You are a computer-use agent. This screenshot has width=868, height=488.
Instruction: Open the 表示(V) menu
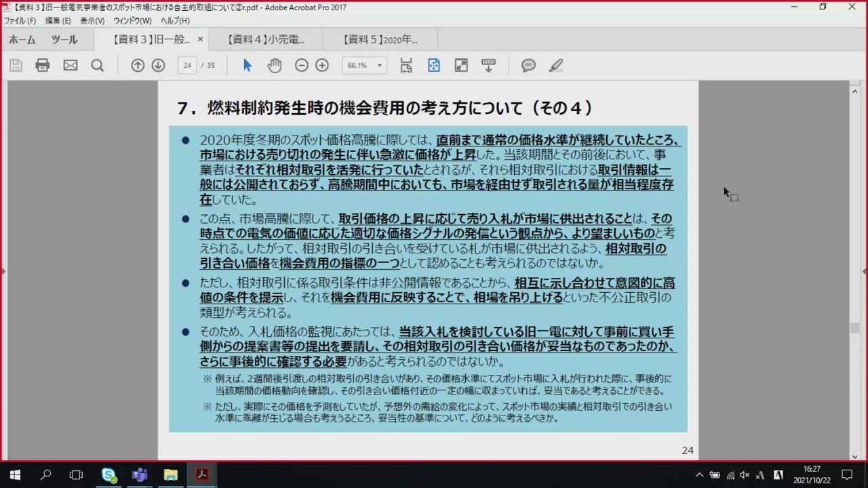[x=92, y=21]
